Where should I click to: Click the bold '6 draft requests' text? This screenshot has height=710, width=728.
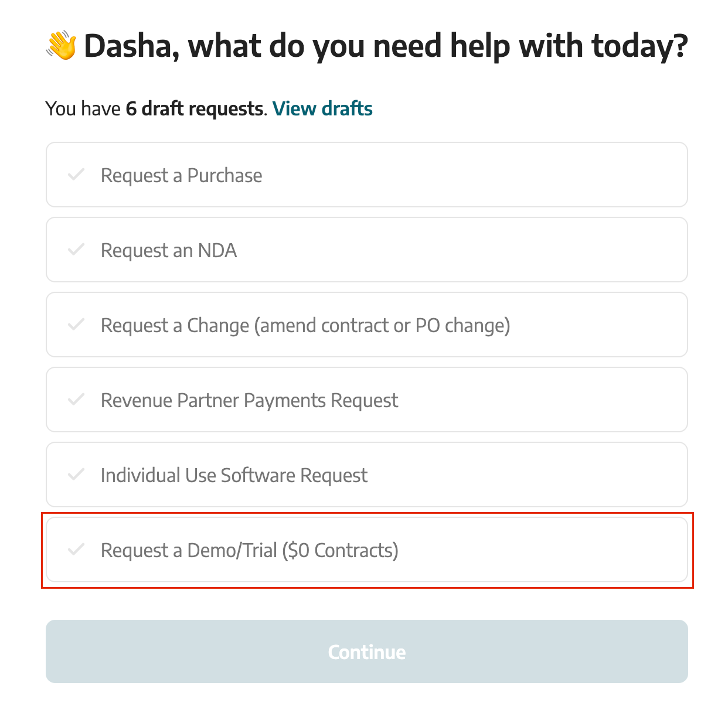[194, 109]
